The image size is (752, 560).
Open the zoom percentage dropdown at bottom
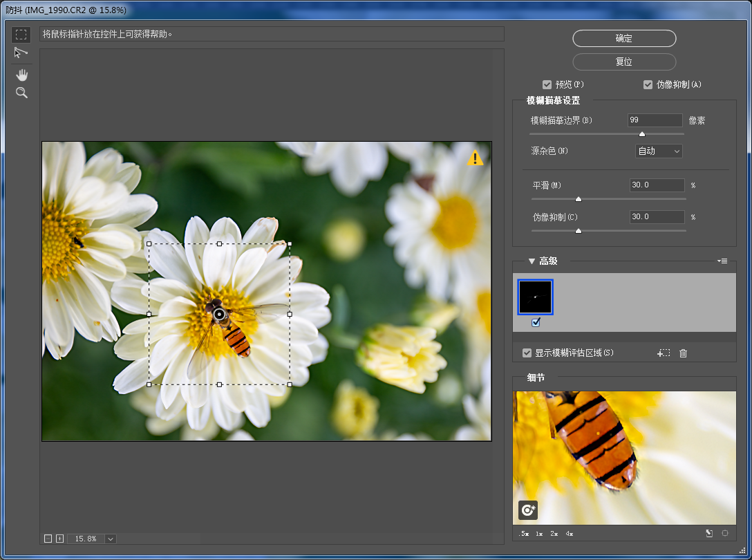click(x=111, y=539)
